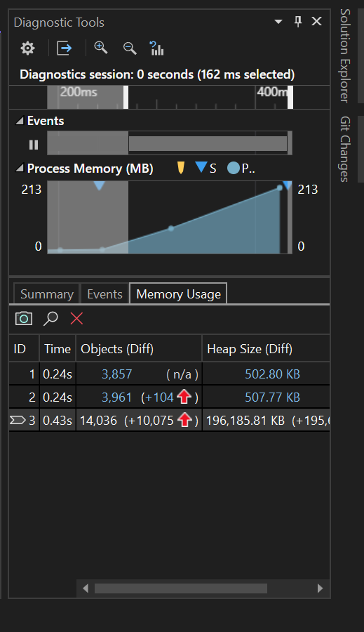The image size is (364, 632).
Task: Sort by Heap Size (Diff) column
Action: [x=266, y=348]
